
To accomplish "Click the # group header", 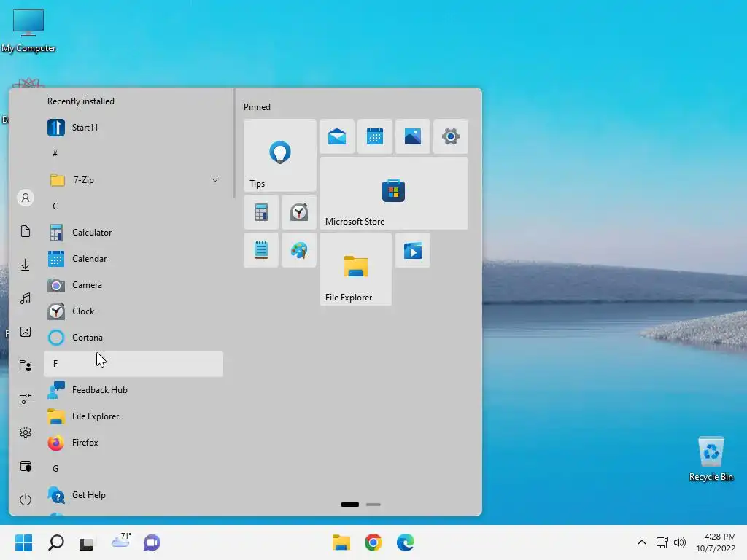I will point(133,153).
